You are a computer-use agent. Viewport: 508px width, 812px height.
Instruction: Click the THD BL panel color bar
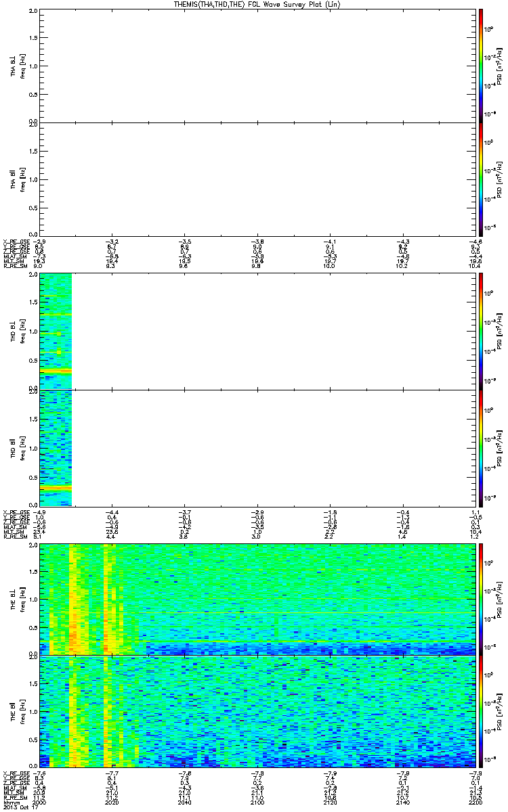coord(480,330)
